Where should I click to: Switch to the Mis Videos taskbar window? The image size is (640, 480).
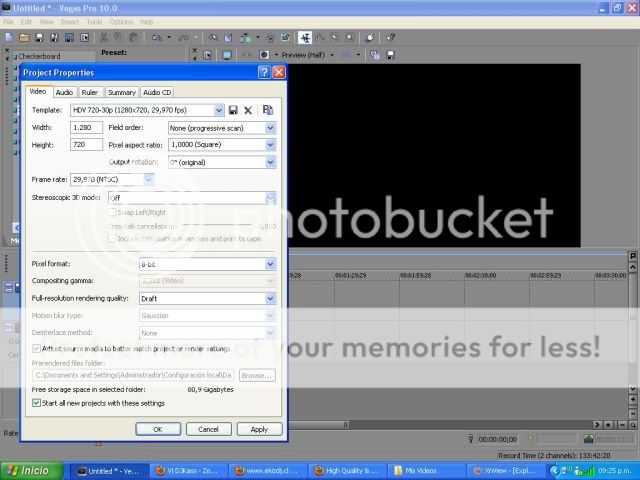point(425,471)
